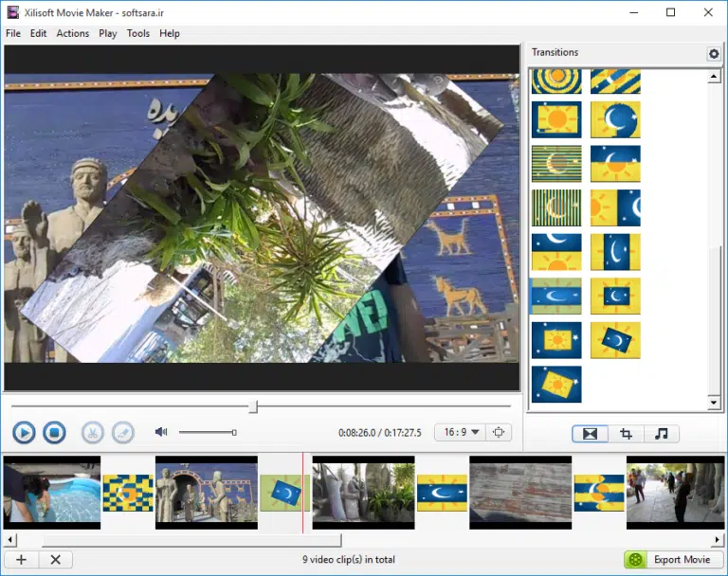728x576 pixels.
Task: Select the swimming pool clip in timeline
Action: tap(52, 493)
